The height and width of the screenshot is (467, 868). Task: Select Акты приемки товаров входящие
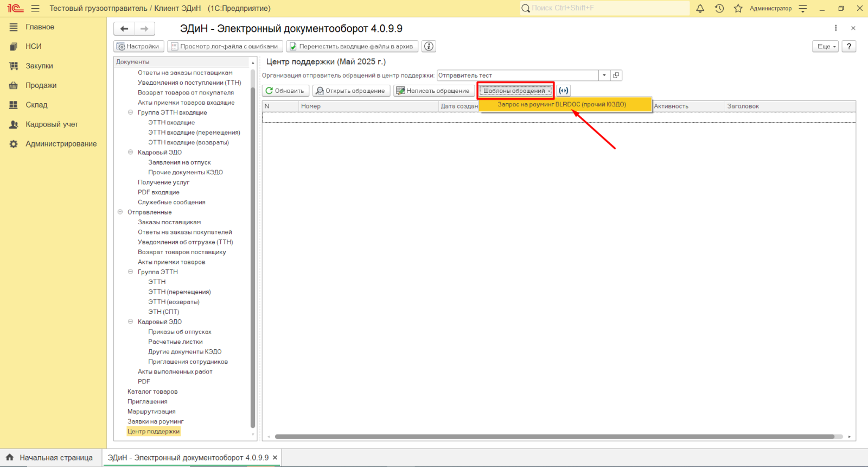pos(186,103)
